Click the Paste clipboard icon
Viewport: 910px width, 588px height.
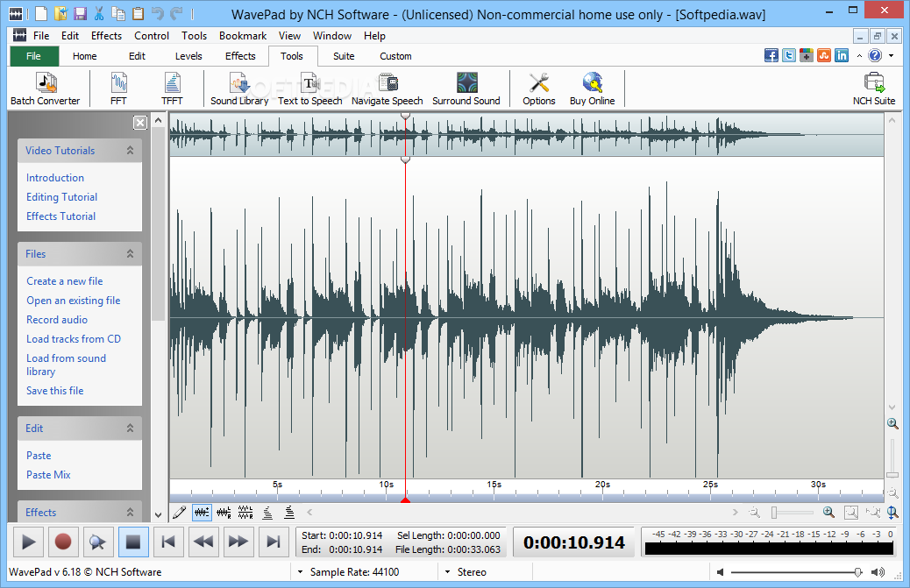pyautogui.click(x=139, y=13)
